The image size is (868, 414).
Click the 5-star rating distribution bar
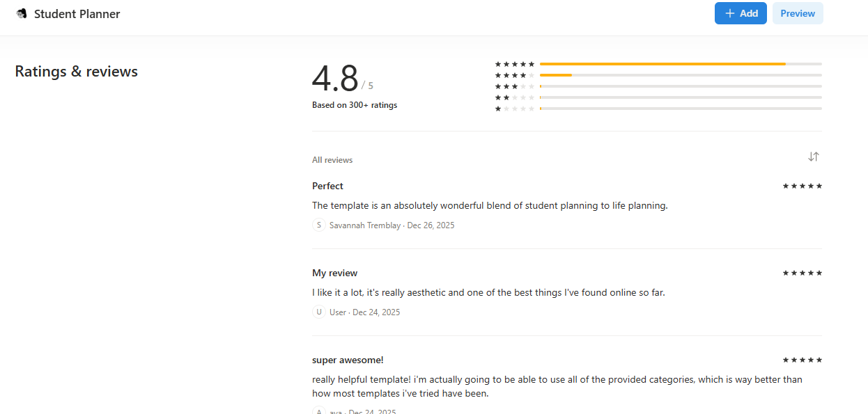681,64
